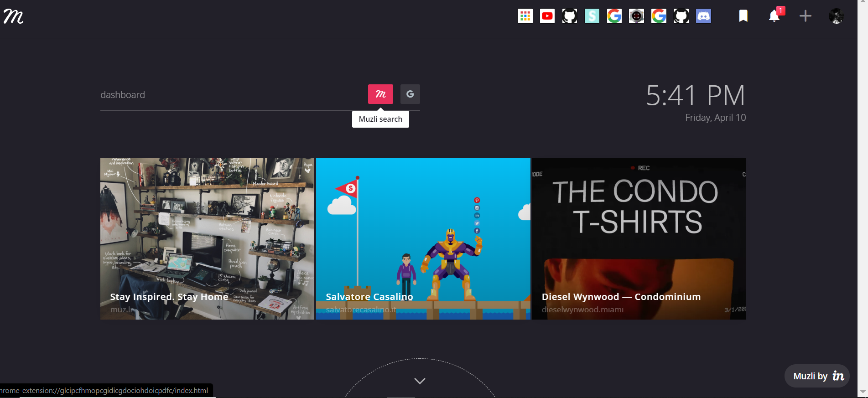Open the 'Diesel Wynwood — Condominium' card
The width and height of the screenshot is (868, 398).
(639, 239)
